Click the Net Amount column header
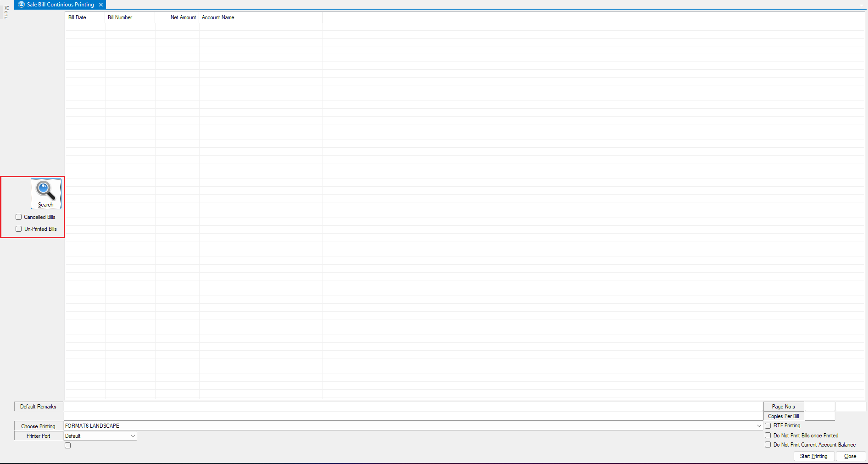Screen dimensions: 868x464 pos(183,17)
